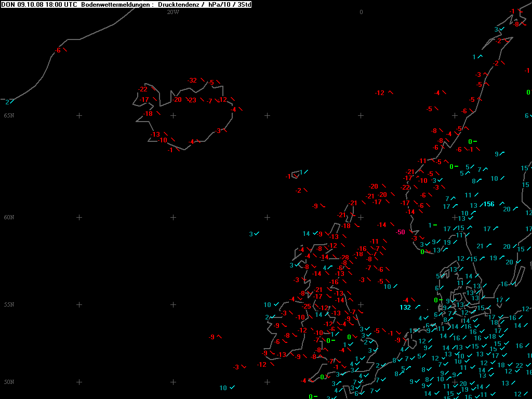Viewport: 532px width, 399px height.
Task: Select the magenta -50 pressure value
Action: click(x=400, y=232)
